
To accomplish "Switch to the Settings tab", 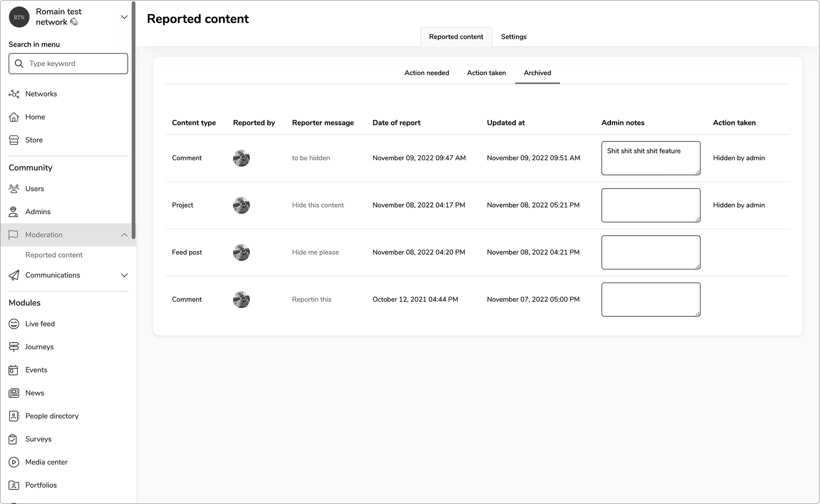I will tap(513, 37).
